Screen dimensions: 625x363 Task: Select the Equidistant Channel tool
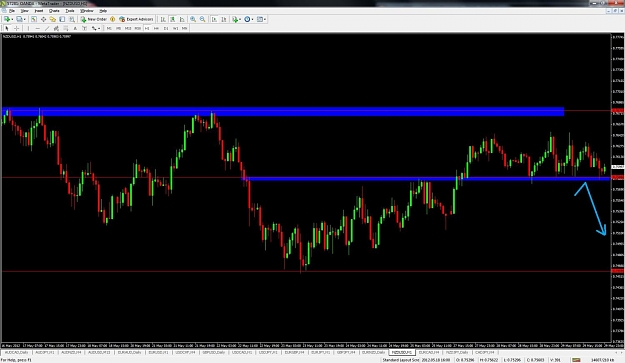click(x=56, y=28)
